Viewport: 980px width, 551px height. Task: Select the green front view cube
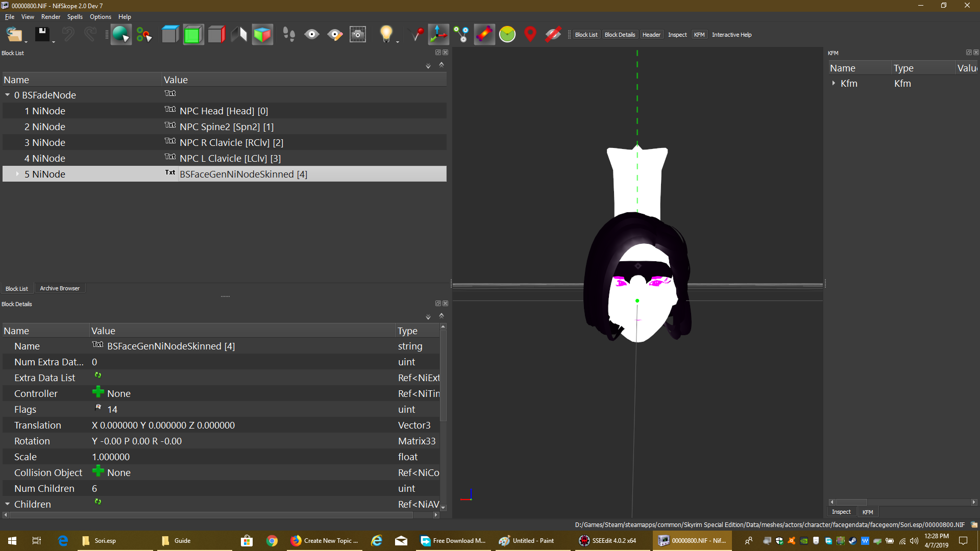(x=193, y=35)
